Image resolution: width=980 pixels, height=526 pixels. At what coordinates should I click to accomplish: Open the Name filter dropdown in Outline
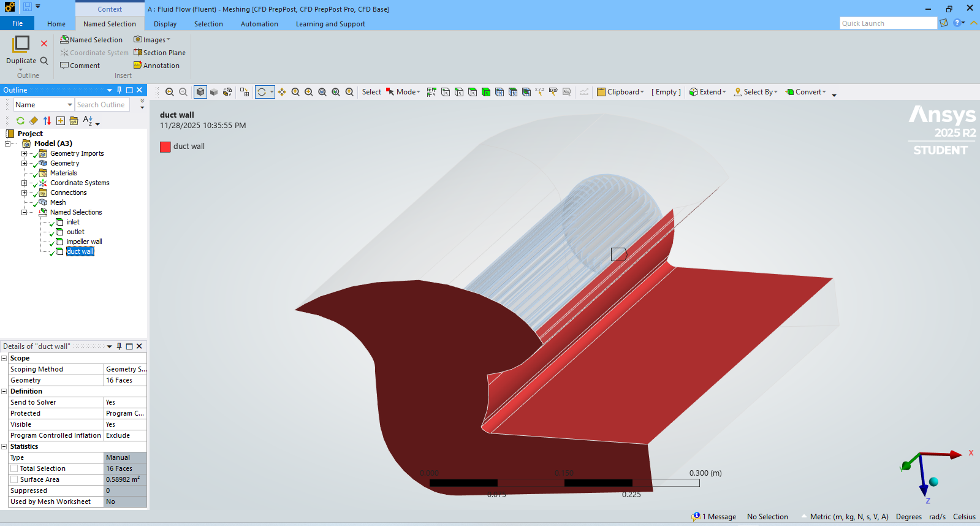pos(70,105)
